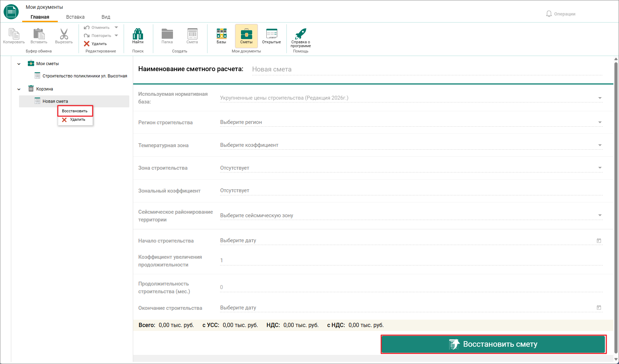Screen dimensions: 619x364
Task: Click the Операции bell notification icon
Action: (549, 14)
